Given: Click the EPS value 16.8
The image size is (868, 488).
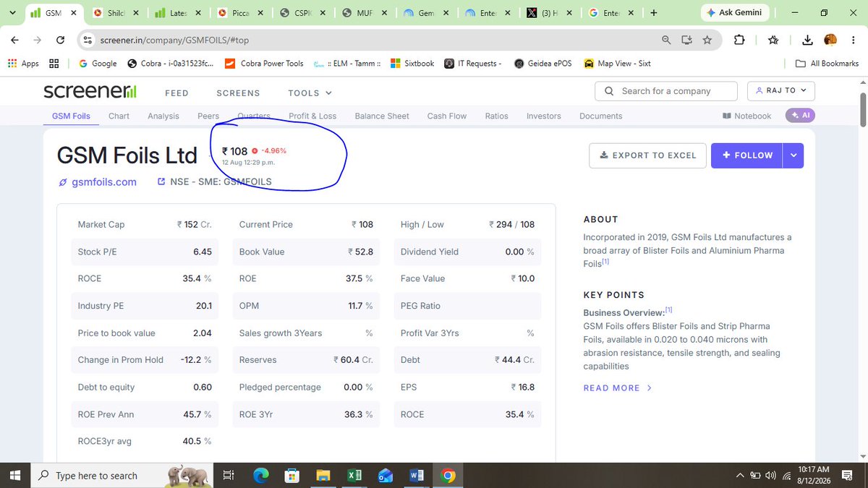Looking at the screenshot, I should pyautogui.click(x=523, y=388).
